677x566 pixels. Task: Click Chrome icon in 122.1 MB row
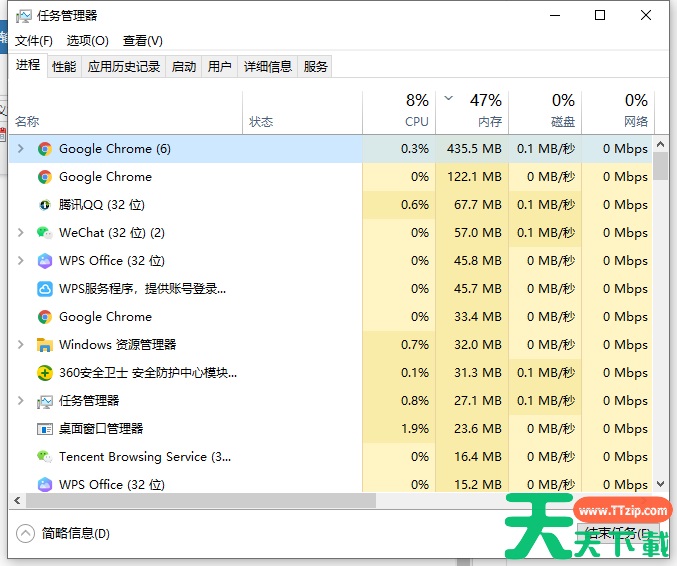coord(45,177)
